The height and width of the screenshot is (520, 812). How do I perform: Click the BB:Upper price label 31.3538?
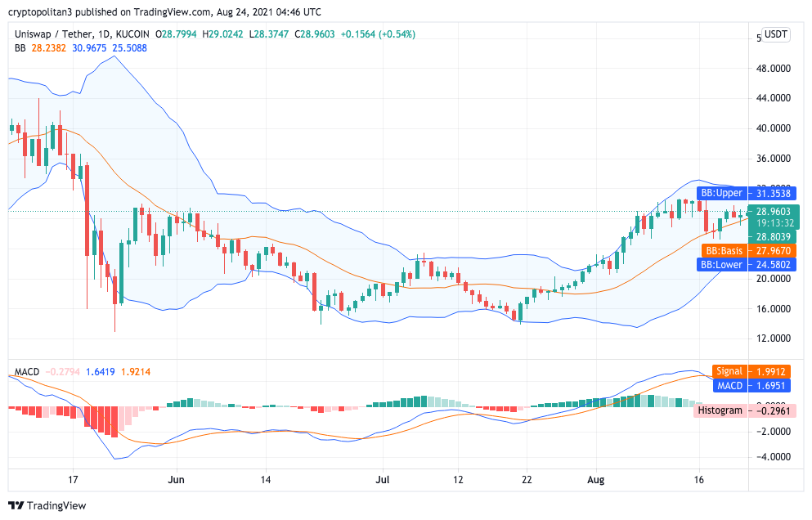(x=746, y=193)
